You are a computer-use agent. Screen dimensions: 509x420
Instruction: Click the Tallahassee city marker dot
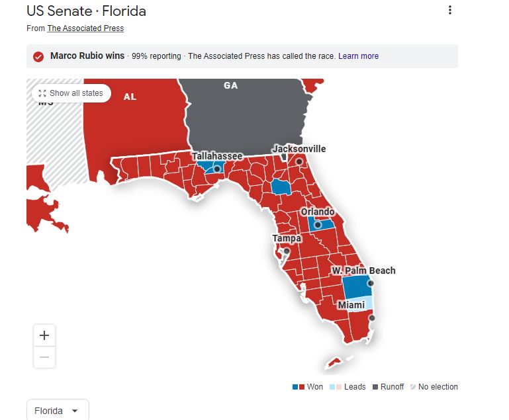coord(216,169)
